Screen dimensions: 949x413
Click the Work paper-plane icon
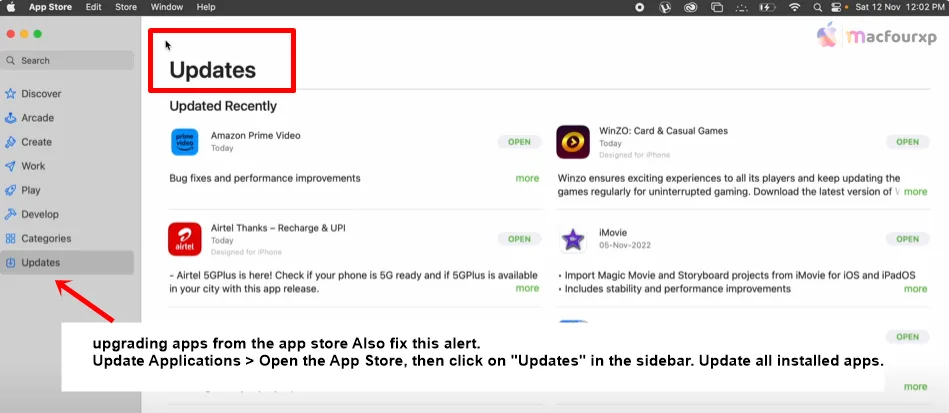(x=10, y=166)
